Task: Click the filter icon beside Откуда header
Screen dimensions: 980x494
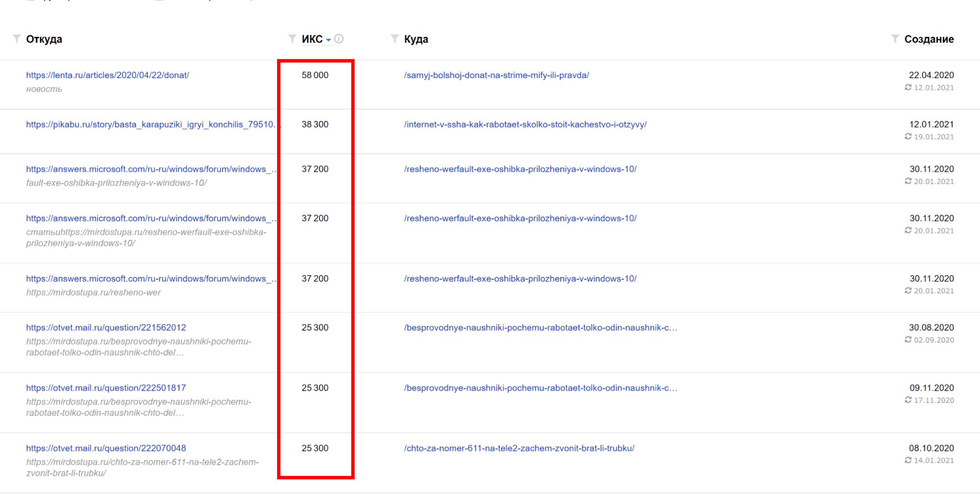Action: tap(17, 39)
